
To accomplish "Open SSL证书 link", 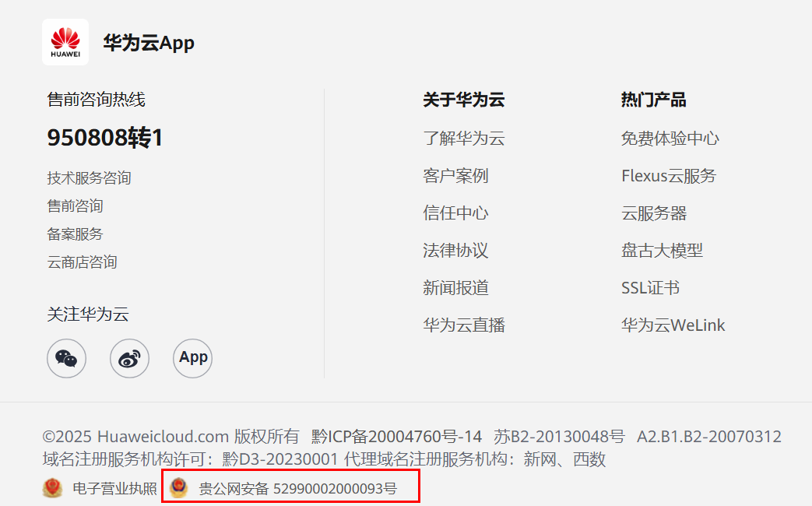I will click(650, 287).
